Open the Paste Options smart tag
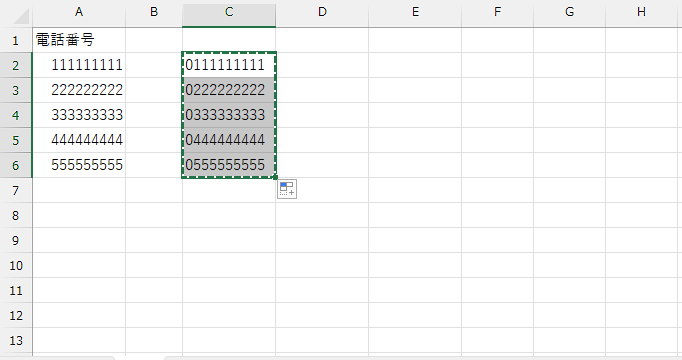Image resolution: width=682 pixels, height=360 pixels. [287, 189]
